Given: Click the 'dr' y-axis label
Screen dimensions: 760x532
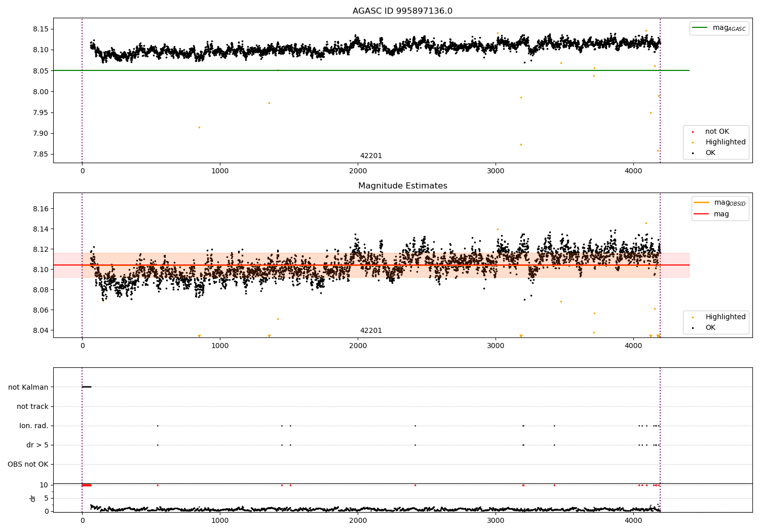Looking at the screenshot, I should coord(33,498).
